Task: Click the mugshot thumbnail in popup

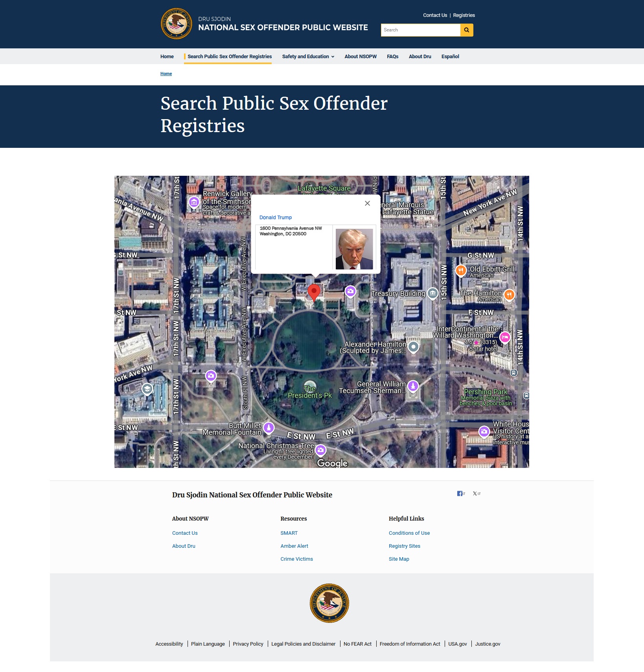Action: [x=354, y=249]
